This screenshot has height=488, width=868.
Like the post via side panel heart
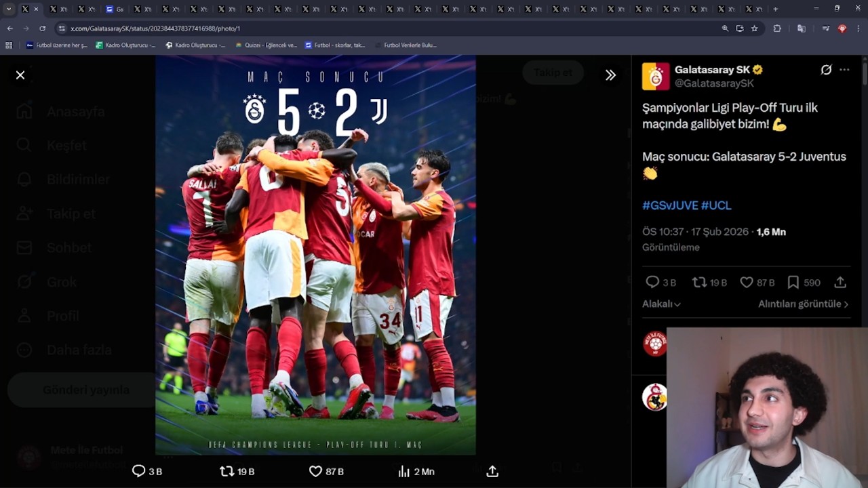(x=747, y=282)
